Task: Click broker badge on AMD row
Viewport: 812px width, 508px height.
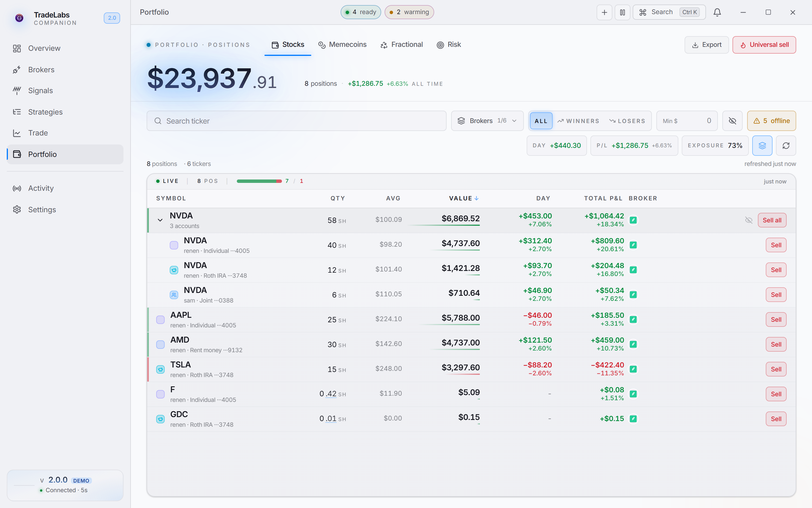Action: [633, 344]
